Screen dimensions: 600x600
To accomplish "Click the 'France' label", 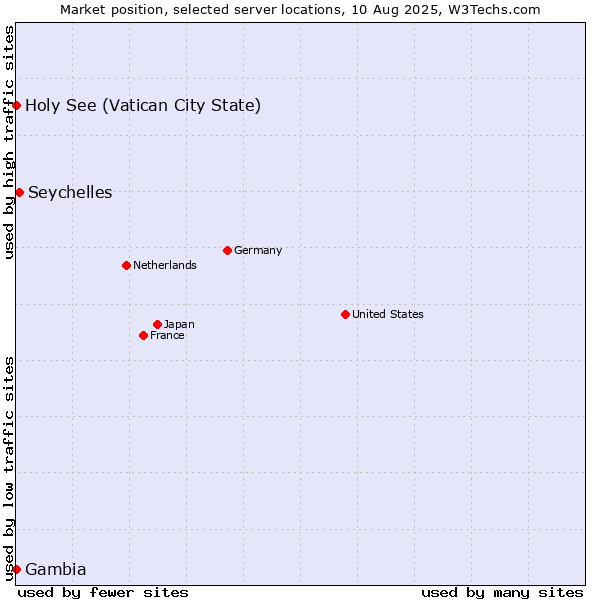I will tap(167, 336).
